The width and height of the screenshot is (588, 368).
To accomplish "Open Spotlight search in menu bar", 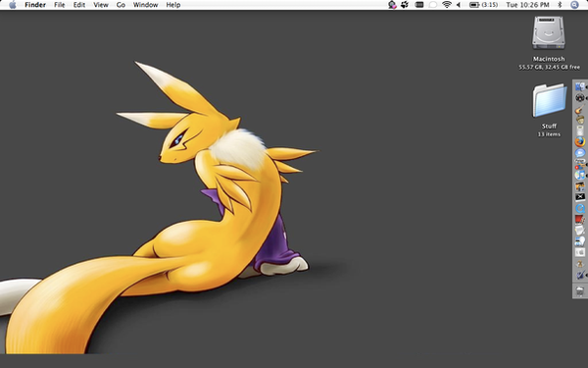I will coord(574,5).
